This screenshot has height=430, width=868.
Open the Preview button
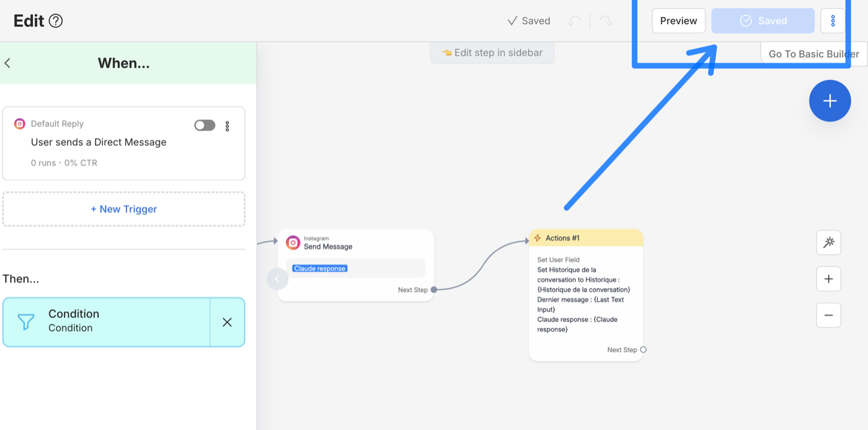pos(678,20)
